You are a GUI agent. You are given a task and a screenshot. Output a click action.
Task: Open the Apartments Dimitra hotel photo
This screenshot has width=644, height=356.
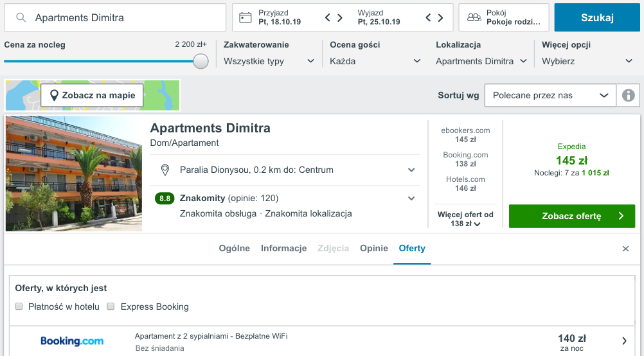74,174
